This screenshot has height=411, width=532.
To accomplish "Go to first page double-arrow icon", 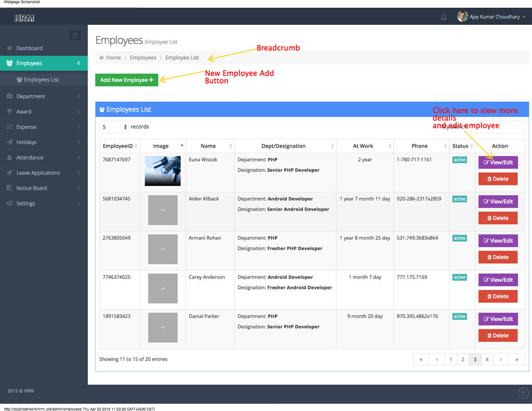I will pyautogui.click(x=421, y=359).
